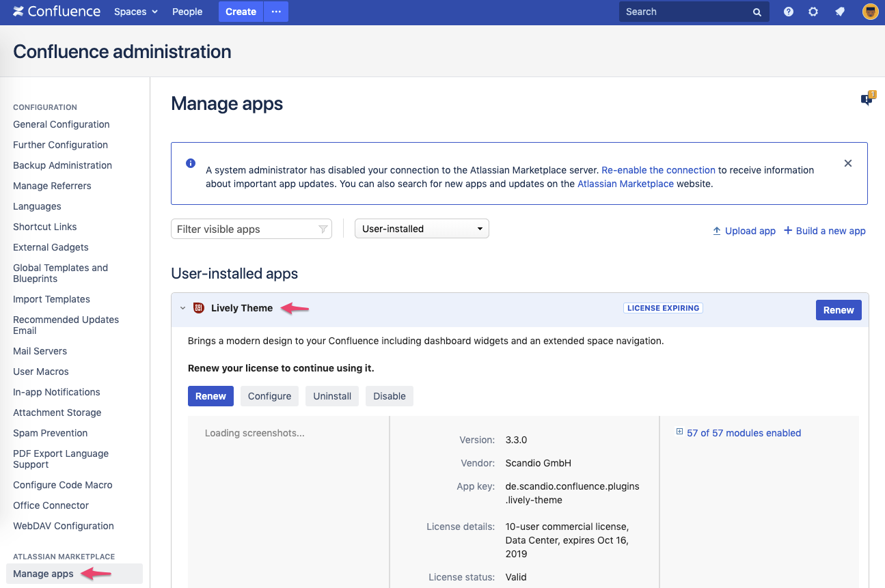The image size is (885, 588).
Task: Click the info icon in the banner
Action: pos(191,164)
